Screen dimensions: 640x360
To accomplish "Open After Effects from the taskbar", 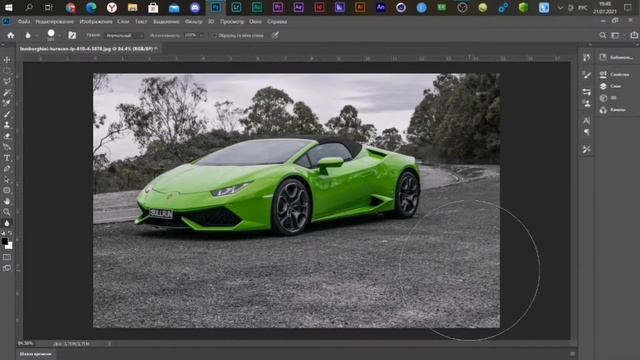I will click(298, 7).
